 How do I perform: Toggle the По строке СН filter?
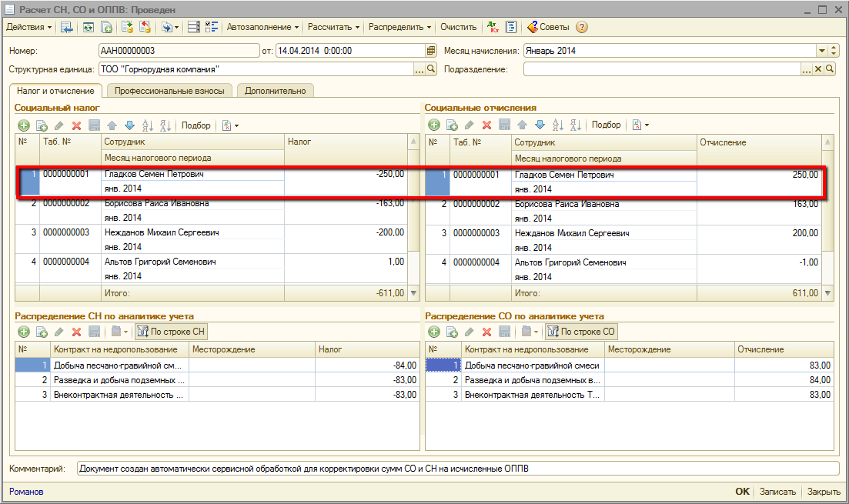(171, 332)
